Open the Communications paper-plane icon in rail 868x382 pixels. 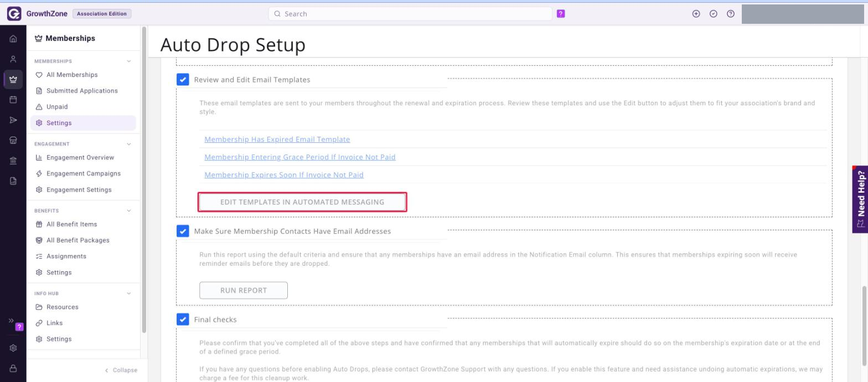click(x=13, y=120)
